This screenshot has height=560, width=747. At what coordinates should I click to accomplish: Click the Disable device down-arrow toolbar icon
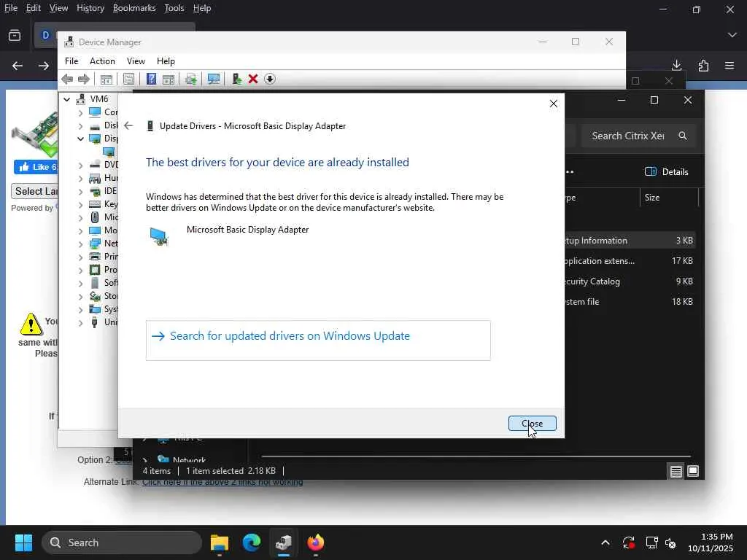coord(270,79)
